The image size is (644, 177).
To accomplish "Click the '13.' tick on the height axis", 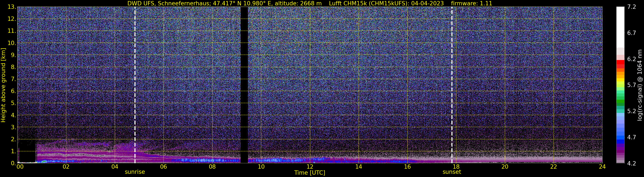I will click(12, 7).
